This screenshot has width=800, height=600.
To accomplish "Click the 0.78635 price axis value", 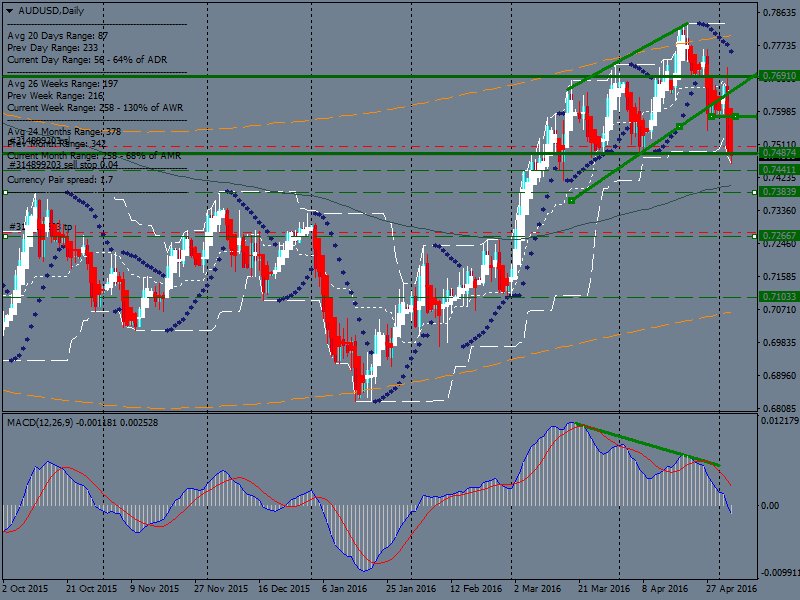I will pyautogui.click(x=779, y=12).
